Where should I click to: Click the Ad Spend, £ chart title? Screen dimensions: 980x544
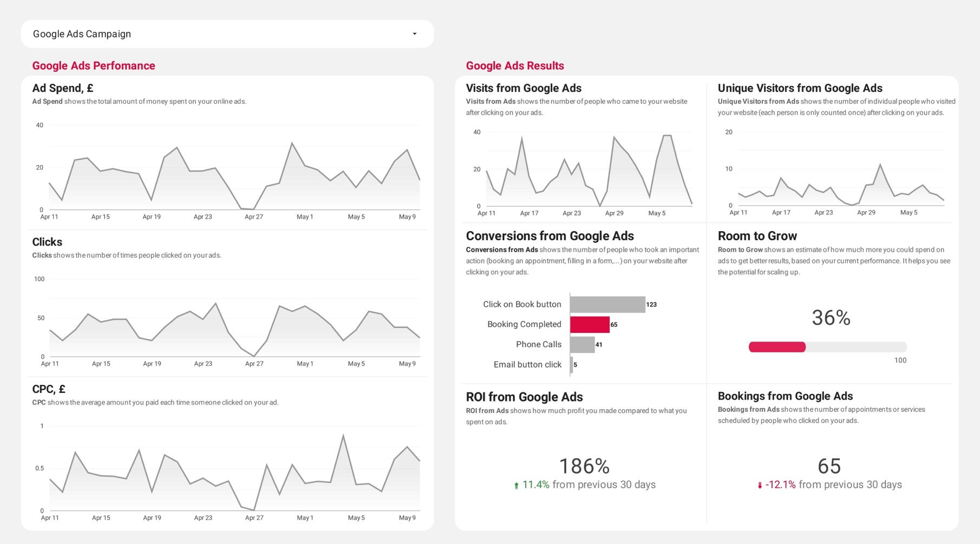(x=63, y=88)
